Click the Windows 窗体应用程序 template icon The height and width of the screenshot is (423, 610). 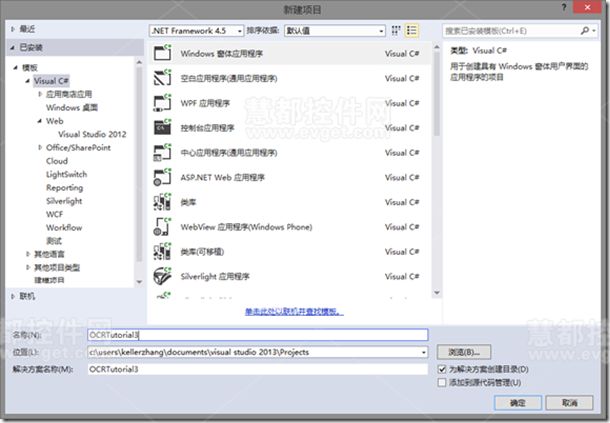pos(162,53)
